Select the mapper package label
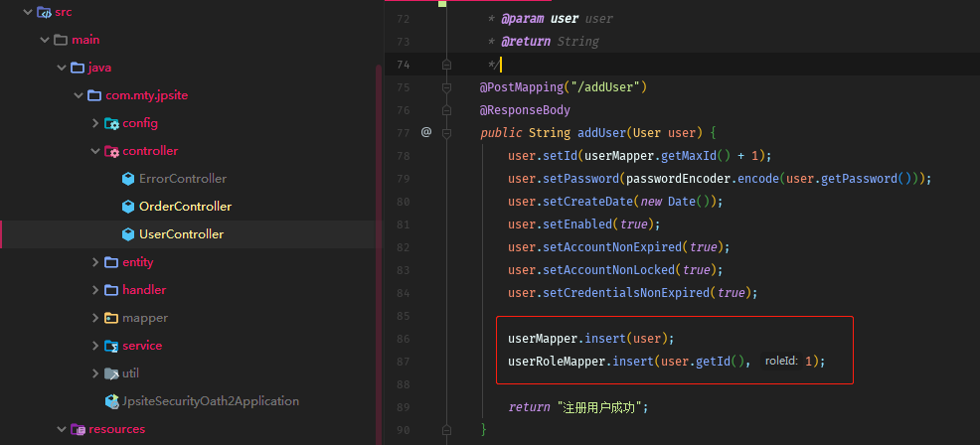Screen dimensions: 980x445 point(145,318)
